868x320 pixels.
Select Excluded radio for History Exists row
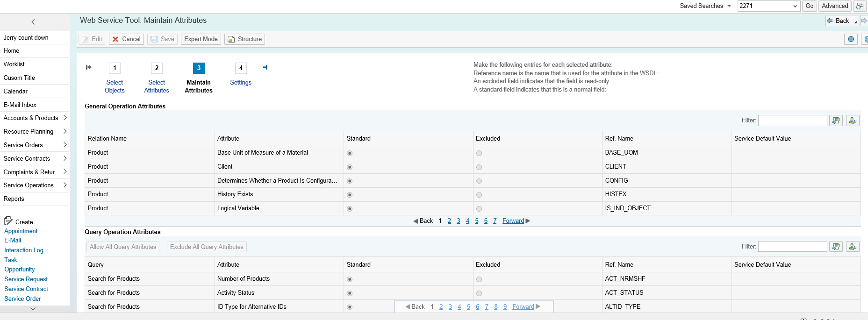[x=479, y=195]
